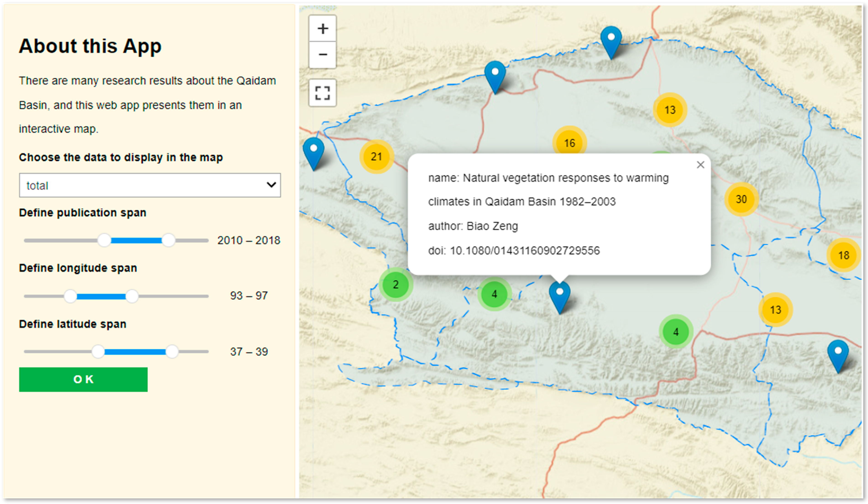Click the OK button
The width and height of the screenshot is (868, 504).
(x=83, y=379)
